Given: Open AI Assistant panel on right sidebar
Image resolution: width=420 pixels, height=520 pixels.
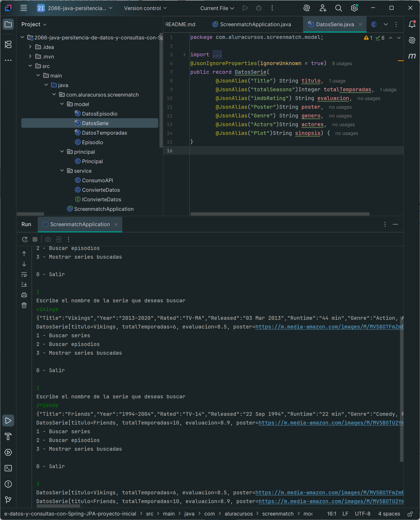Looking at the screenshot, I should coord(412,40).
